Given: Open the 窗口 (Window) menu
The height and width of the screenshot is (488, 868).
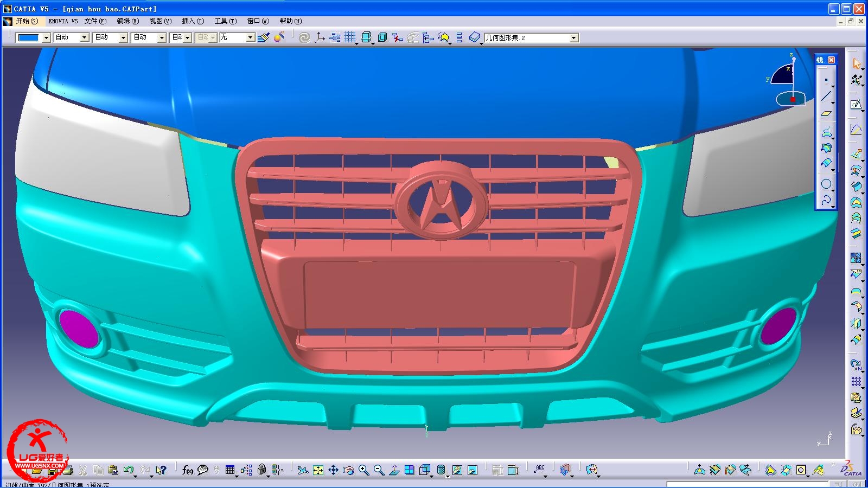Looking at the screenshot, I should tap(258, 21).
